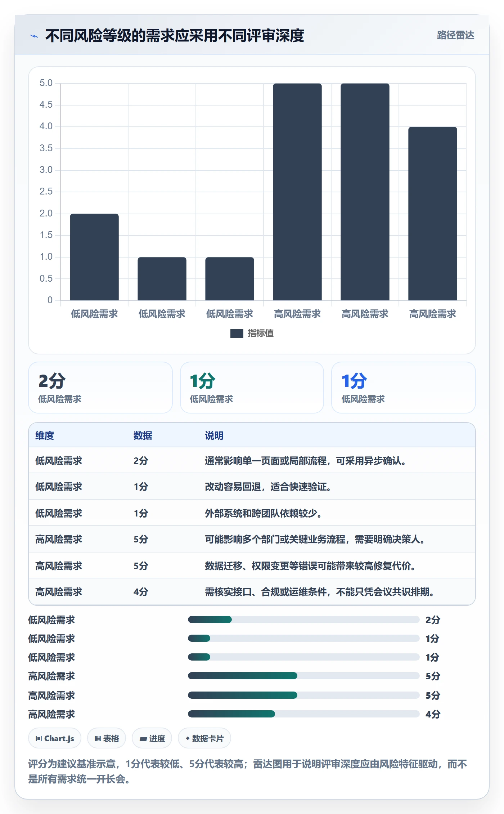Select the row about 需核实接口、合规或运维条件

click(x=252, y=592)
